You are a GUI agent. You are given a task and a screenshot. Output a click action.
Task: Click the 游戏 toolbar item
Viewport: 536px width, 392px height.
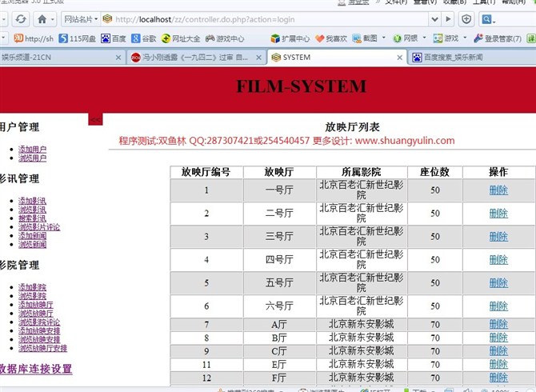446,38
